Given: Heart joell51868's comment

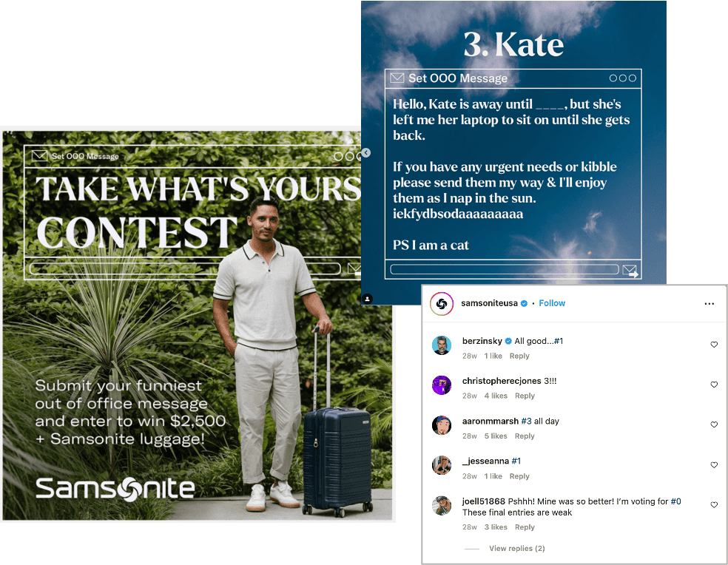Looking at the screenshot, I should pyautogui.click(x=714, y=504).
